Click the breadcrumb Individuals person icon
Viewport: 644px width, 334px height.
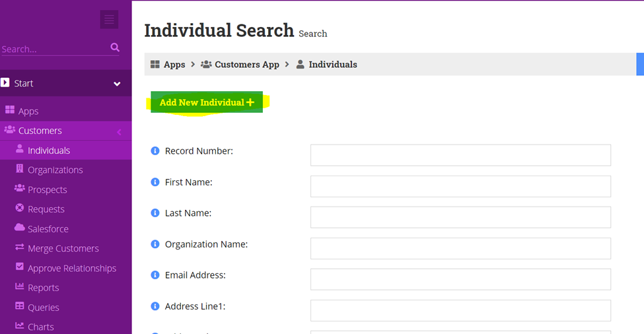click(301, 64)
